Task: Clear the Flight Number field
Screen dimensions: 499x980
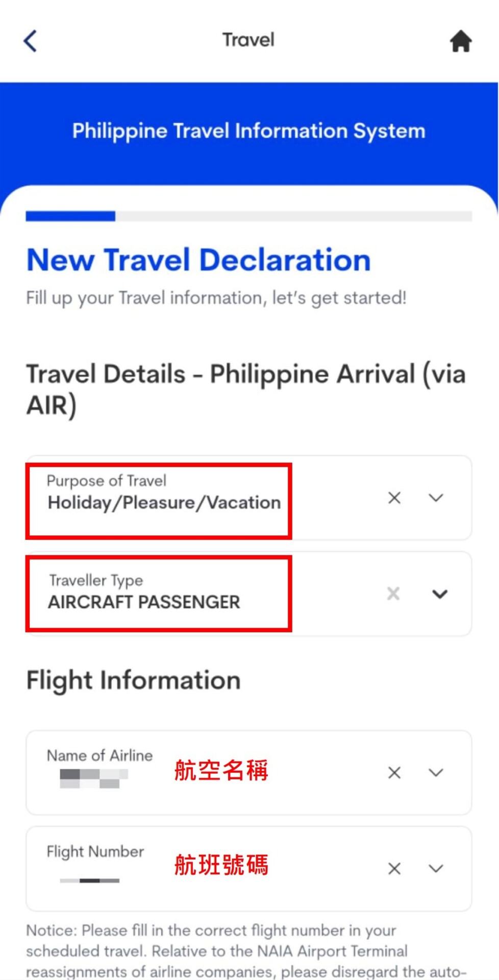Action: click(394, 869)
